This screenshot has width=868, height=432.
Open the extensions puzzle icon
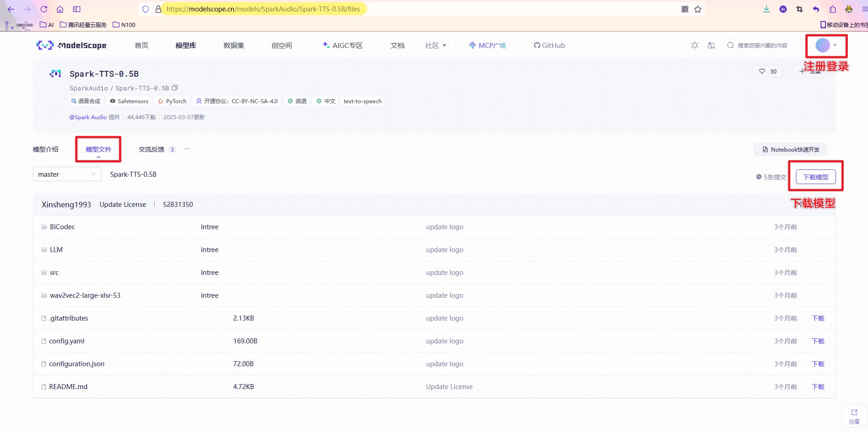(832, 9)
